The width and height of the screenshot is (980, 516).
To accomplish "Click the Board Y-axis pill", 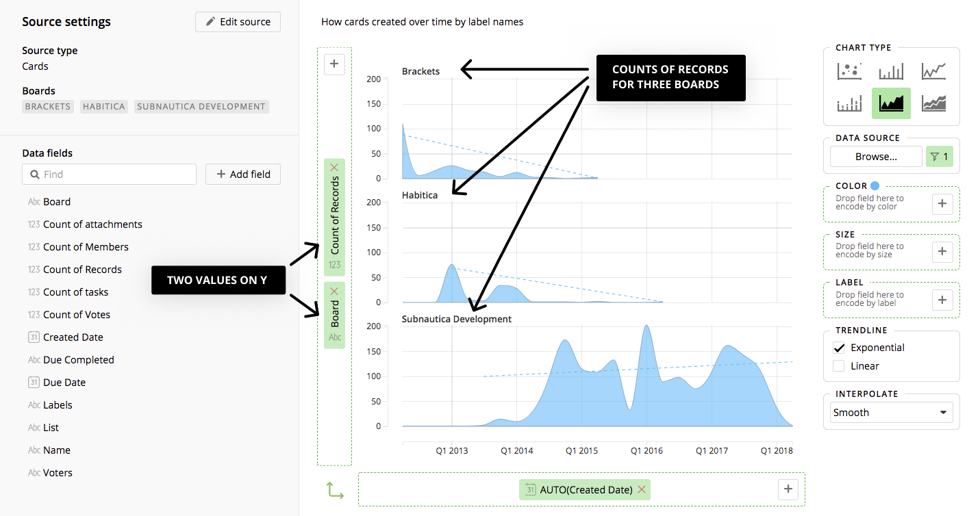I will 334,315.
